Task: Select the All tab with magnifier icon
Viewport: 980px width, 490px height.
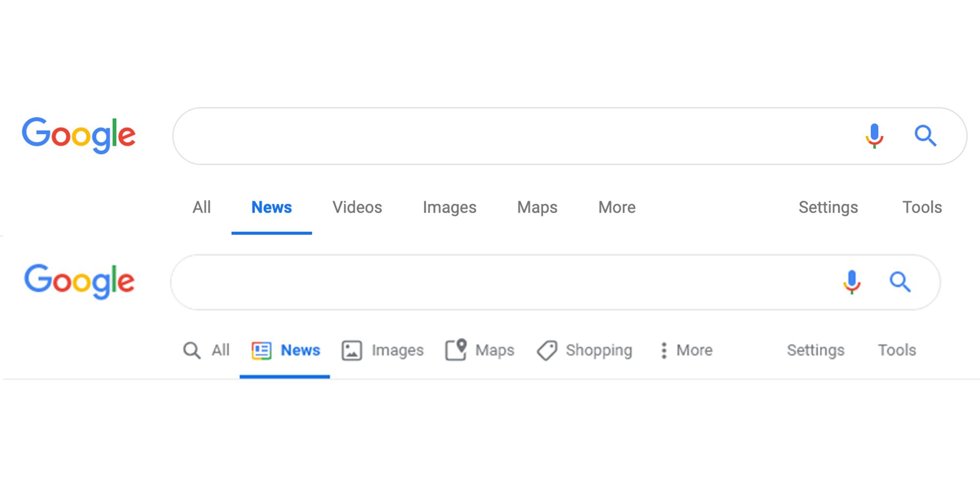Action: point(206,350)
